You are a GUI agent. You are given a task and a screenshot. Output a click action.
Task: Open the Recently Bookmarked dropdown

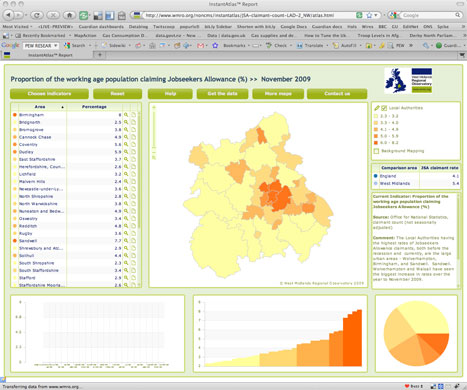(43, 35)
